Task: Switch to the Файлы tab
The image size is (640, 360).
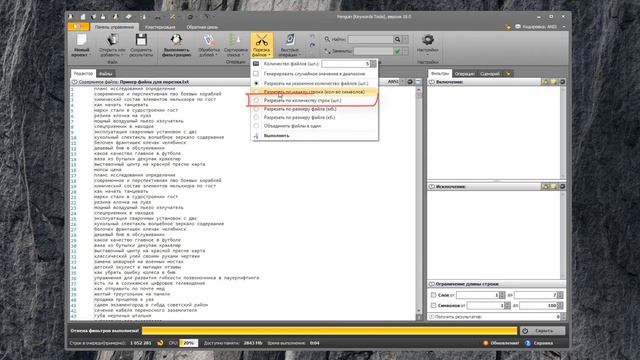Action: (106, 74)
